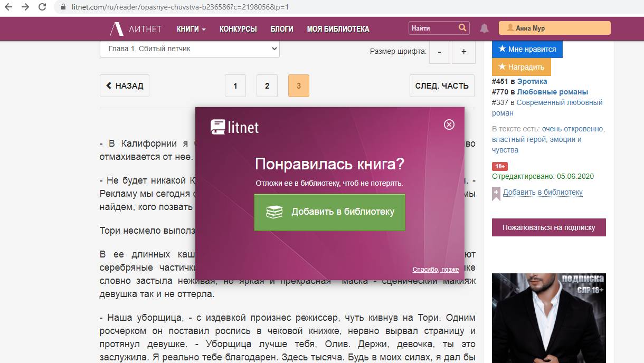Click the Litnet logo in header

pos(136,28)
